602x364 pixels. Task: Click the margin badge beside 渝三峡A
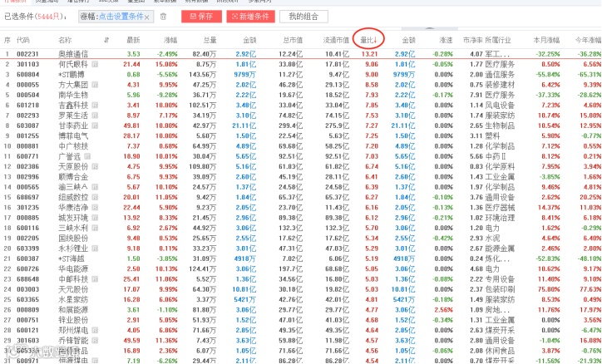(95, 187)
